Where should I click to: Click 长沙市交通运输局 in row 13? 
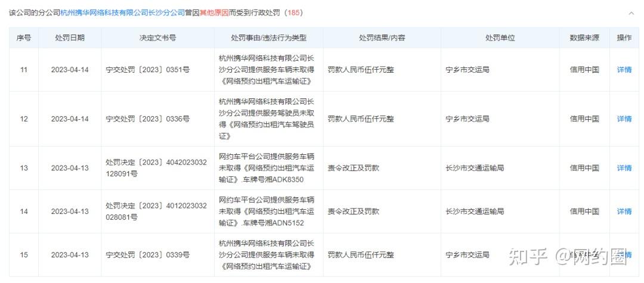coord(475,168)
